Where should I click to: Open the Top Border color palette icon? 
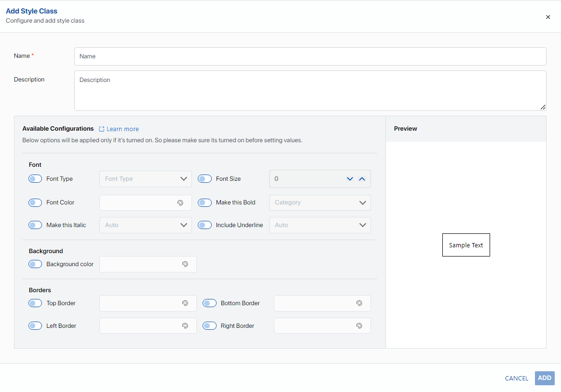(185, 303)
